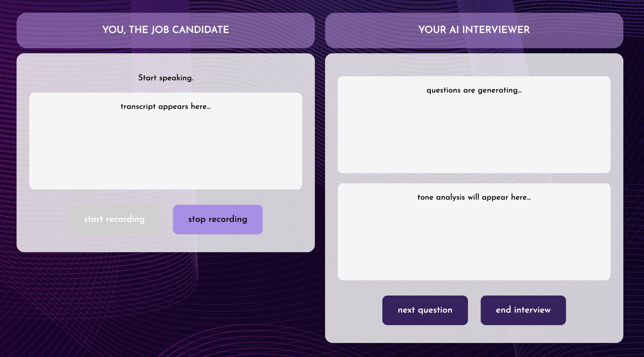Click the stop recording button
This screenshot has width=644, height=357.
pyautogui.click(x=218, y=219)
